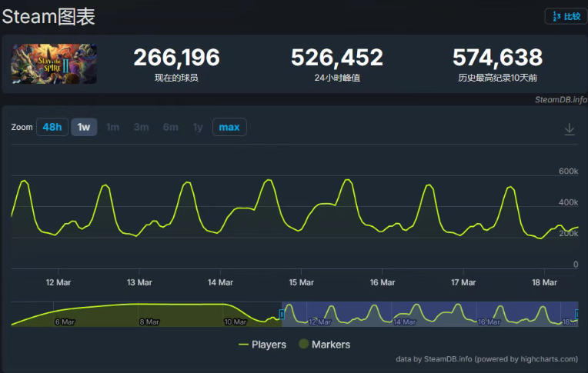
Task: Click the SteamDB.info watermark text
Action: click(x=560, y=99)
